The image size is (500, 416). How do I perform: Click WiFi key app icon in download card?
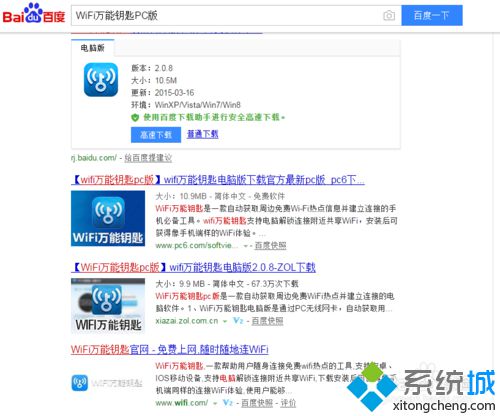101,80
